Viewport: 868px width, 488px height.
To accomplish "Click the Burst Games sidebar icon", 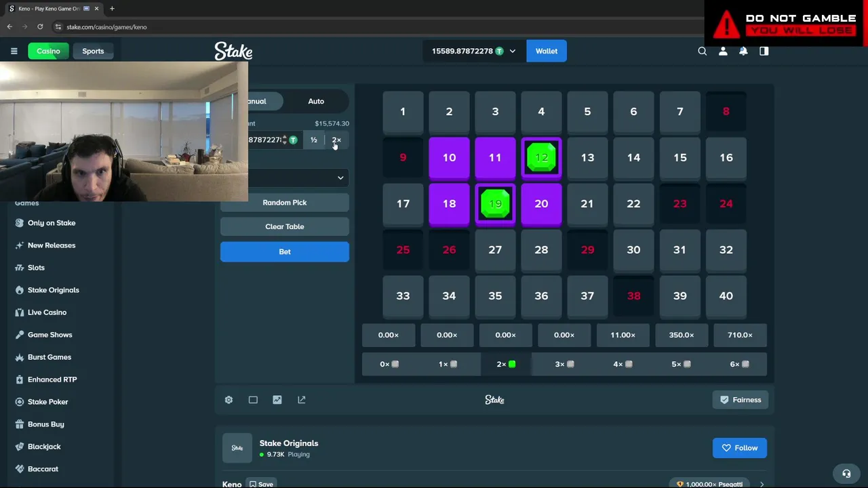I will (19, 357).
